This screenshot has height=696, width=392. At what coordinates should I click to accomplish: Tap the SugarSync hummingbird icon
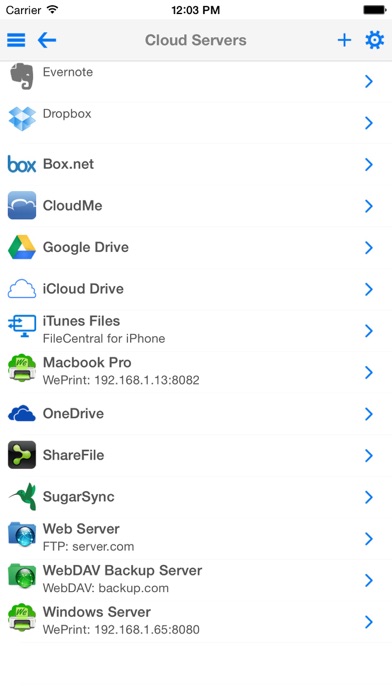point(22,497)
